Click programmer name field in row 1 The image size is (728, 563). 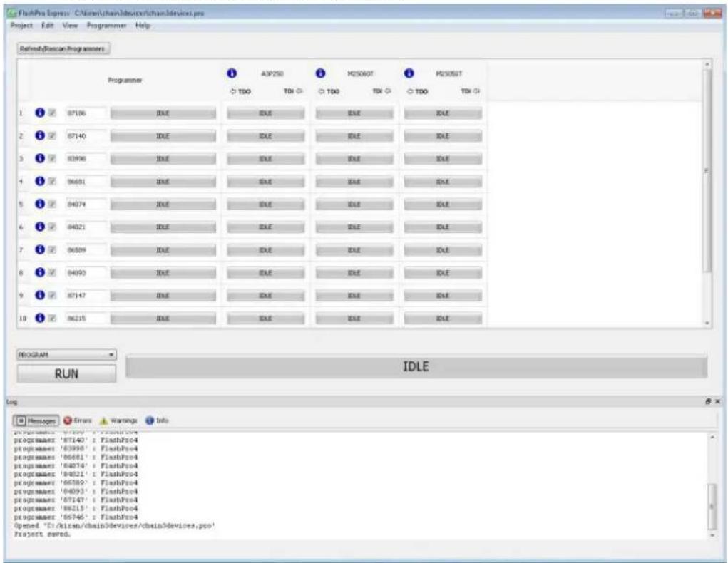click(x=86, y=113)
